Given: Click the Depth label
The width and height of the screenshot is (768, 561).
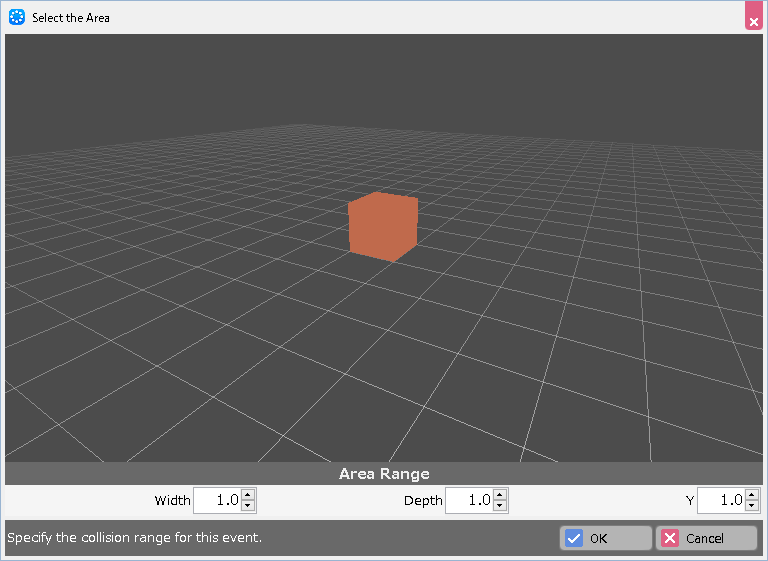Looking at the screenshot, I should point(423,501).
